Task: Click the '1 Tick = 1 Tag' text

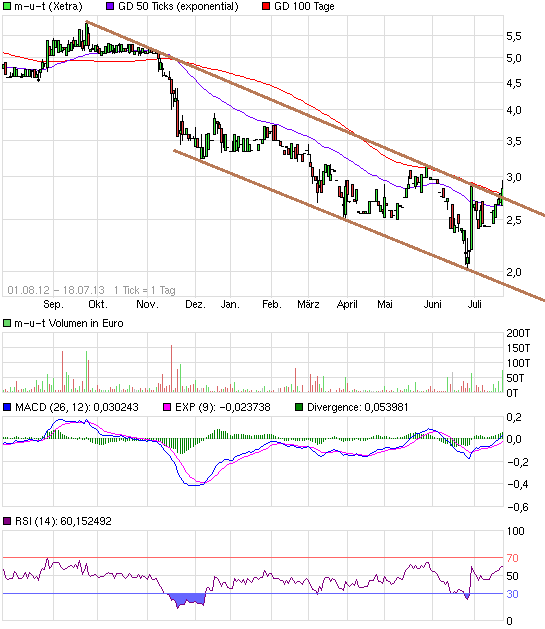Action: [145, 290]
